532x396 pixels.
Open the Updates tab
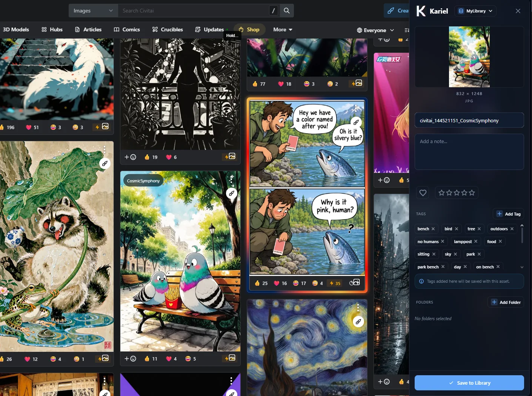coord(209,29)
